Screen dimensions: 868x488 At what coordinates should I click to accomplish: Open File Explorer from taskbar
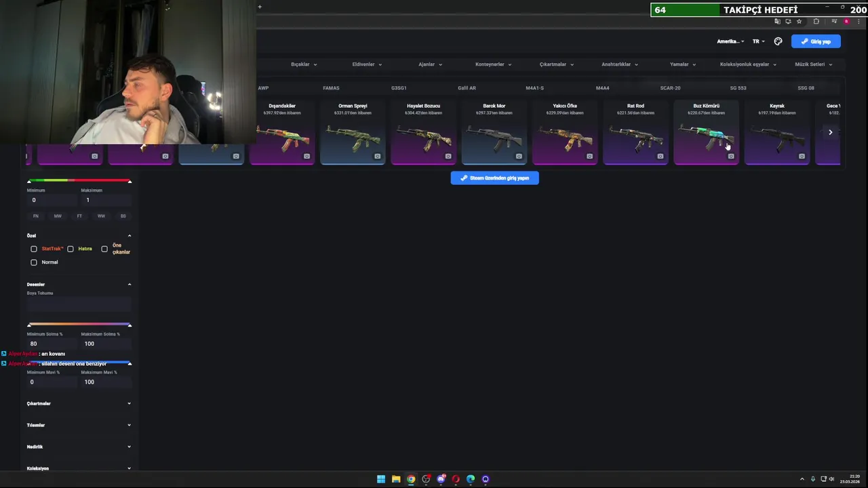[x=396, y=479]
